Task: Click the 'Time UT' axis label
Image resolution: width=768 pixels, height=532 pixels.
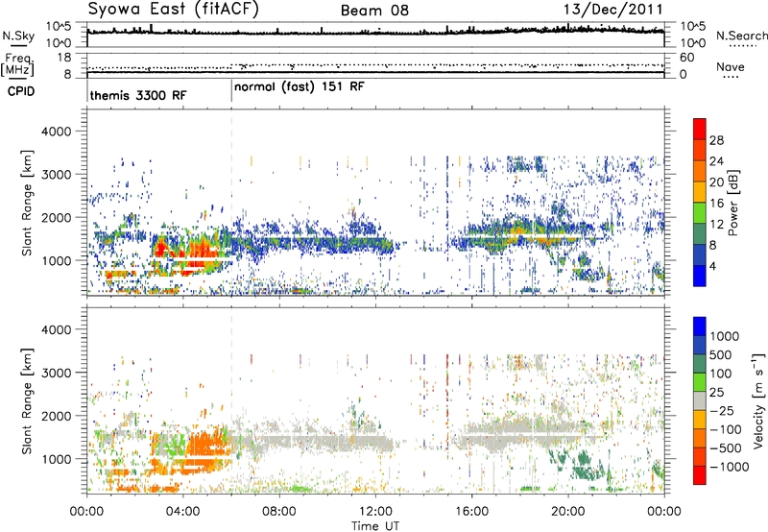Action: tap(375, 525)
